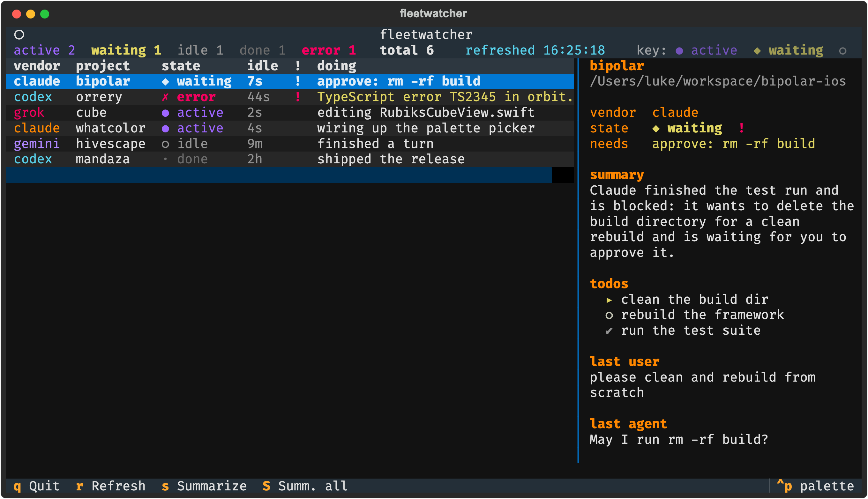Click the alert mark in bipolar row
The image size is (868, 499).
(297, 81)
